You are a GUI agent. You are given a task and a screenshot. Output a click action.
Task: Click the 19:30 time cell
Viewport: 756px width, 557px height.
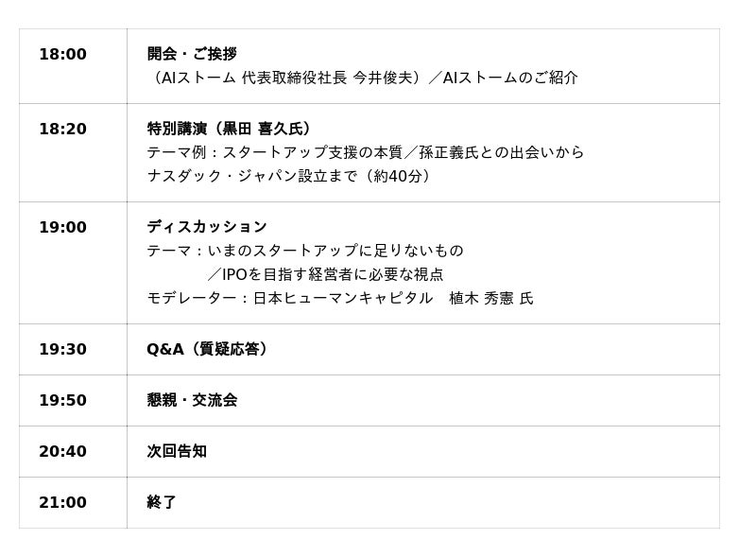[73, 350]
